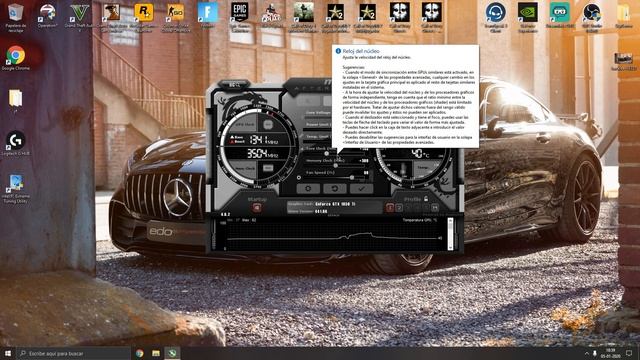
Task: Adjust the Memory Clock slider
Action: 335,165
